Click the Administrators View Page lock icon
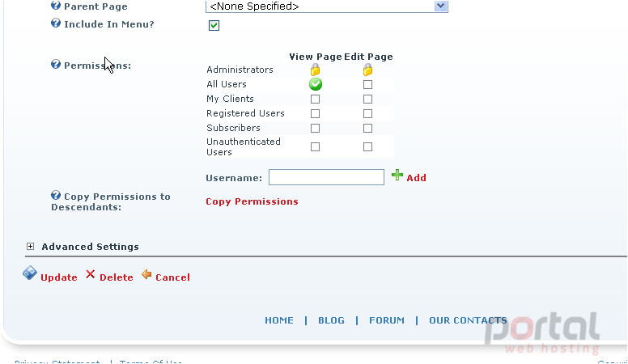This screenshot has width=628, height=364. [315, 70]
